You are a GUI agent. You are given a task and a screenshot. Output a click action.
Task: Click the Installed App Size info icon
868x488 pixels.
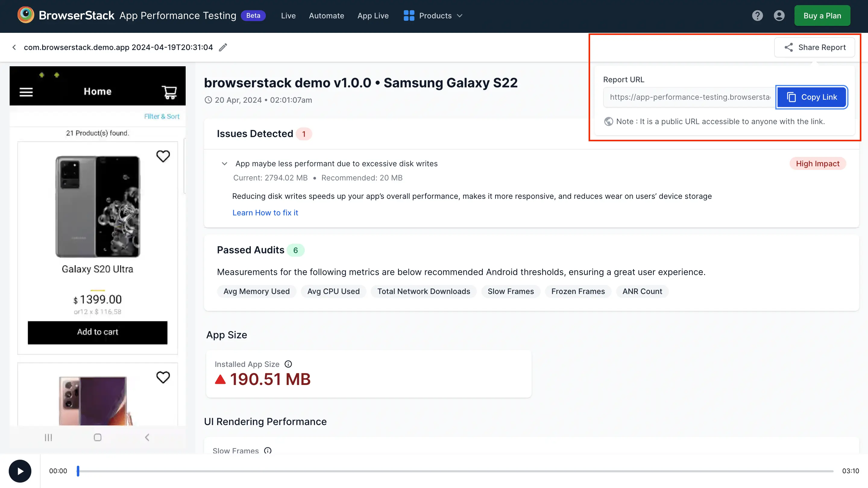[288, 364]
